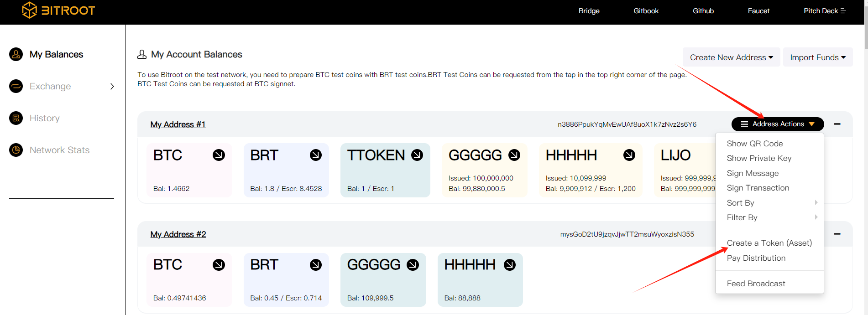Click the Exchange sidebar icon

(x=16, y=86)
